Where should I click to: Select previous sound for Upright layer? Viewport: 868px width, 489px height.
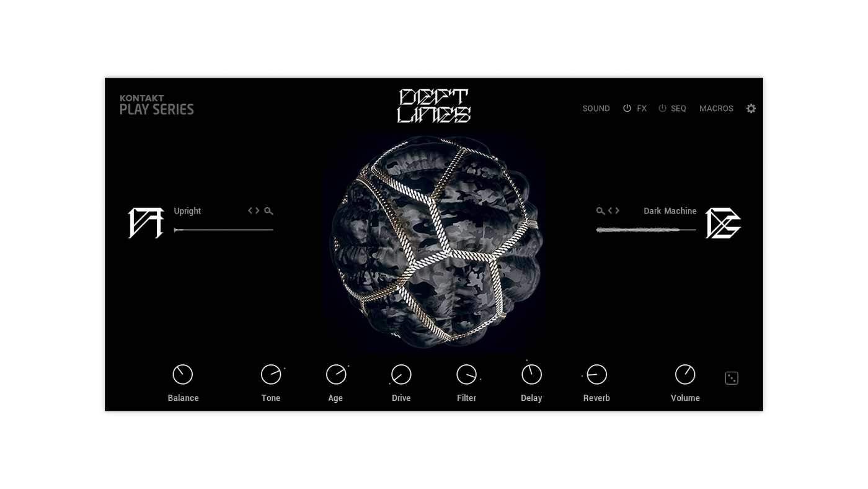[250, 211]
